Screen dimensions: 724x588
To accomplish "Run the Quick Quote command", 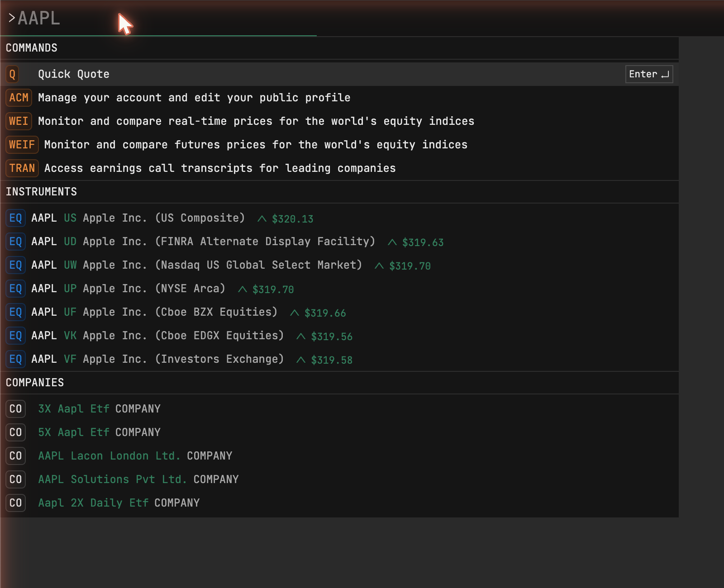I will click(x=339, y=74).
